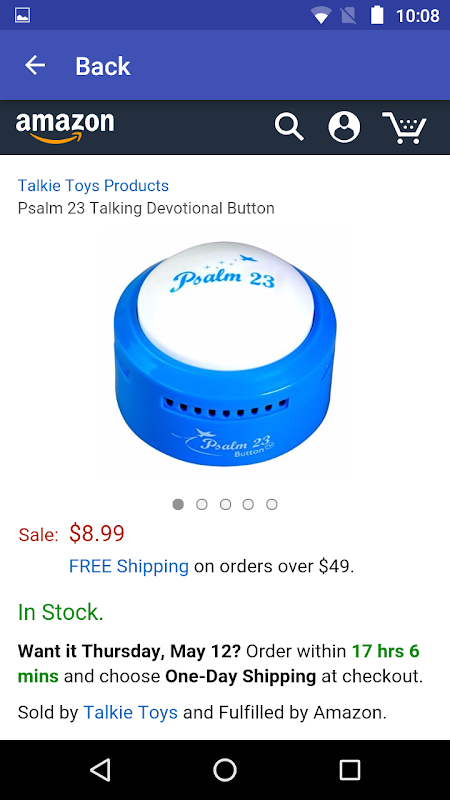
Task: Open recent apps square button
Action: (x=349, y=769)
